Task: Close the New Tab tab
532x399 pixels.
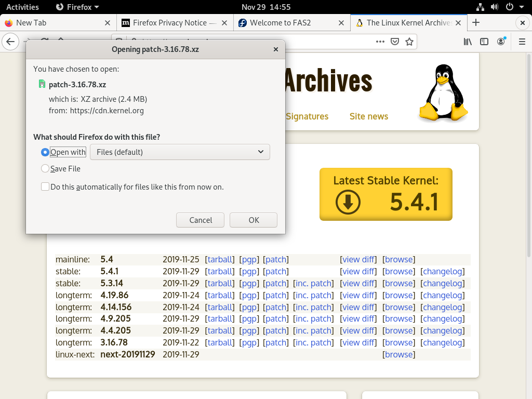Action: pyautogui.click(x=107, y=23)
